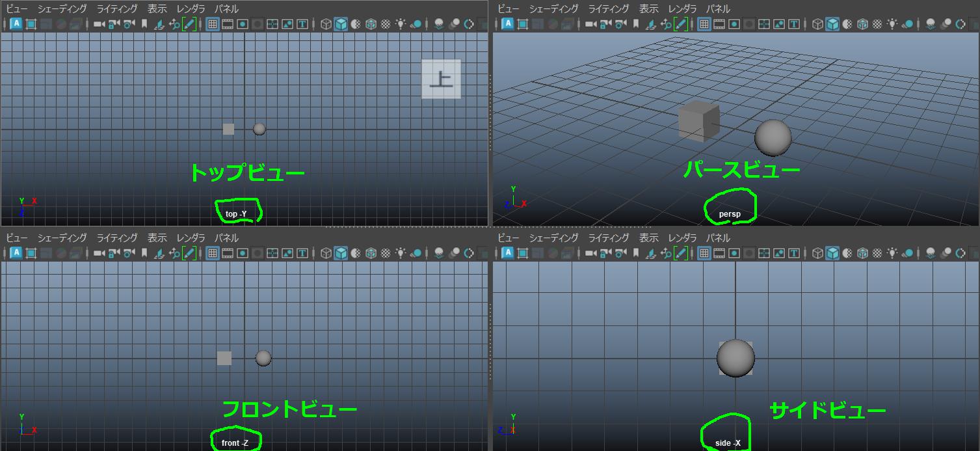980x451 pixels.
Task: Click Smooth Shade All icon in perspective panel
Action: pos(832,24)
